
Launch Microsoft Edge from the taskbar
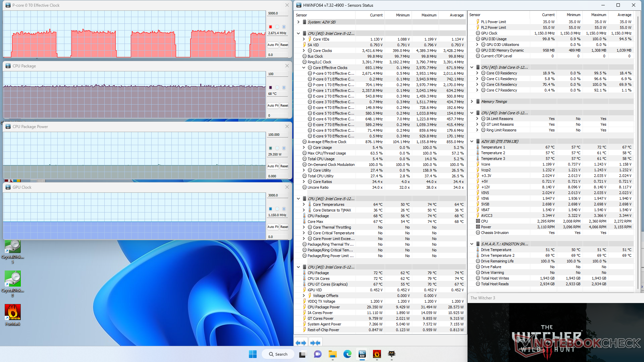[x=347, y=354]
